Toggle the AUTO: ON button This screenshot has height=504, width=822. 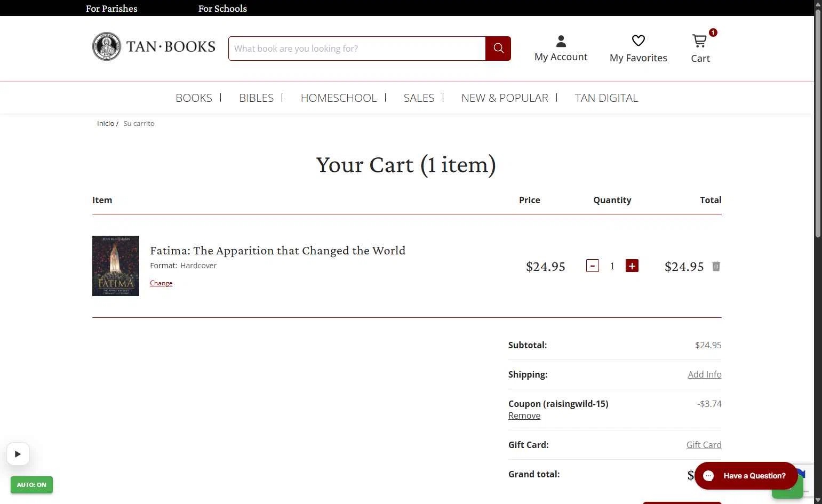coord(31,485)
